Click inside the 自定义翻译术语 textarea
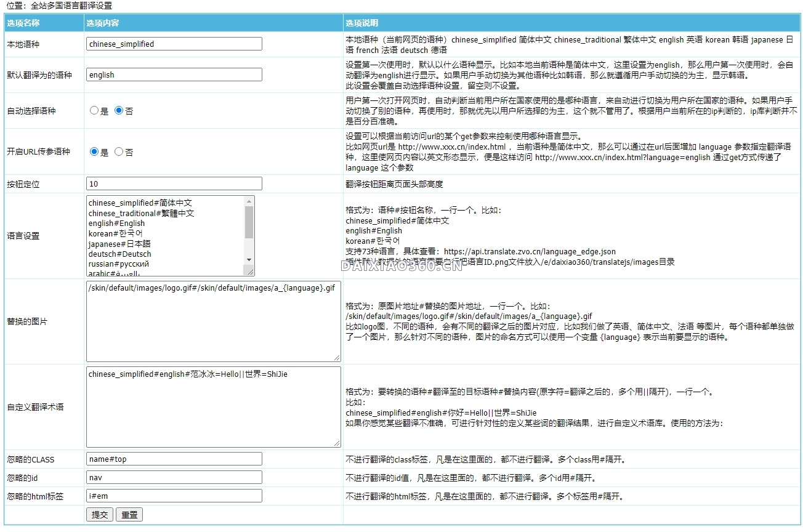Screen dimensions: 803x532 213,407
